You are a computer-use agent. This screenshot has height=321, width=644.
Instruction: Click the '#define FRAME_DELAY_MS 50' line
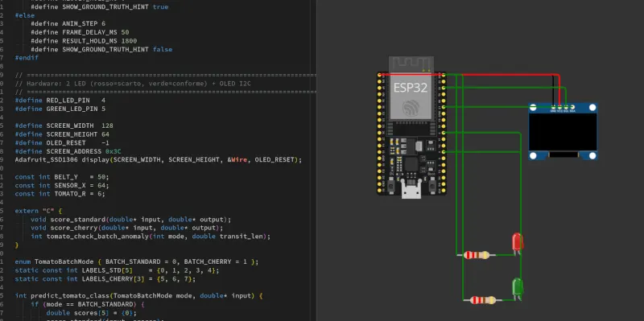click(x=80, y=32)
